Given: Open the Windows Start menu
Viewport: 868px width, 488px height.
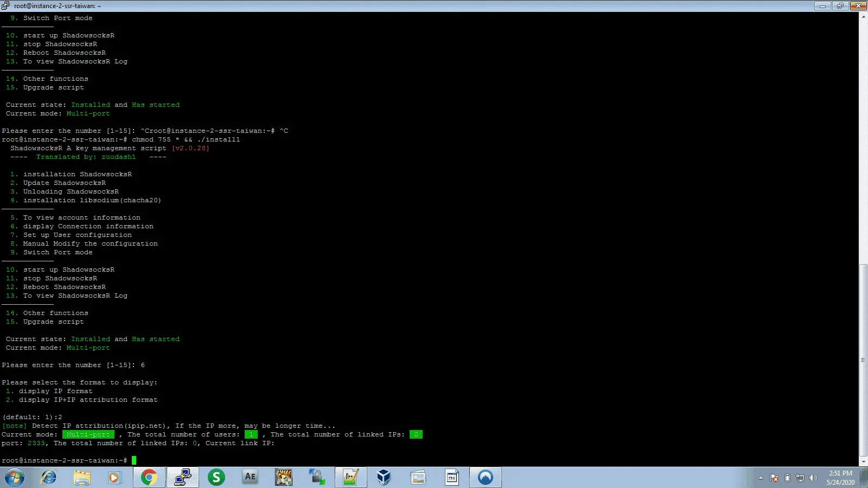Looking at the screenshot, I should pos(15,478).
